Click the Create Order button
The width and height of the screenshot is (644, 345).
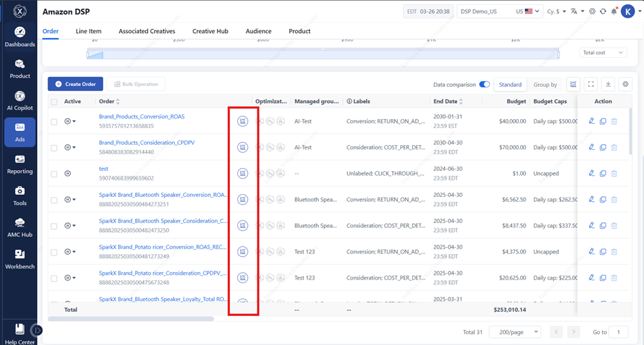(76, 84)
